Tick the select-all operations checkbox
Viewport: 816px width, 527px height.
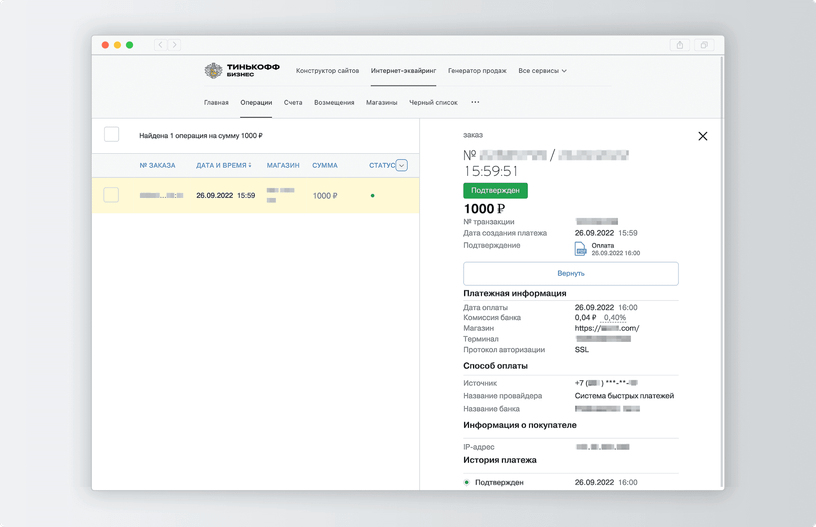coord(111,134)
